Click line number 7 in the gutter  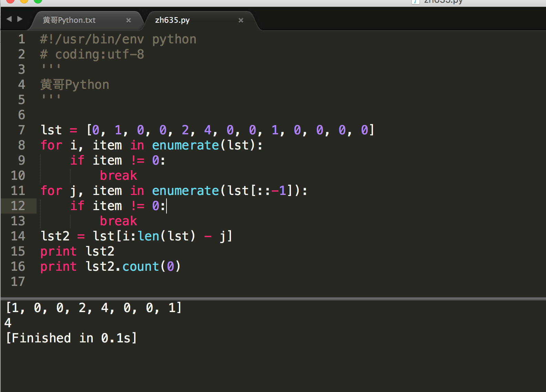point(21,130)
